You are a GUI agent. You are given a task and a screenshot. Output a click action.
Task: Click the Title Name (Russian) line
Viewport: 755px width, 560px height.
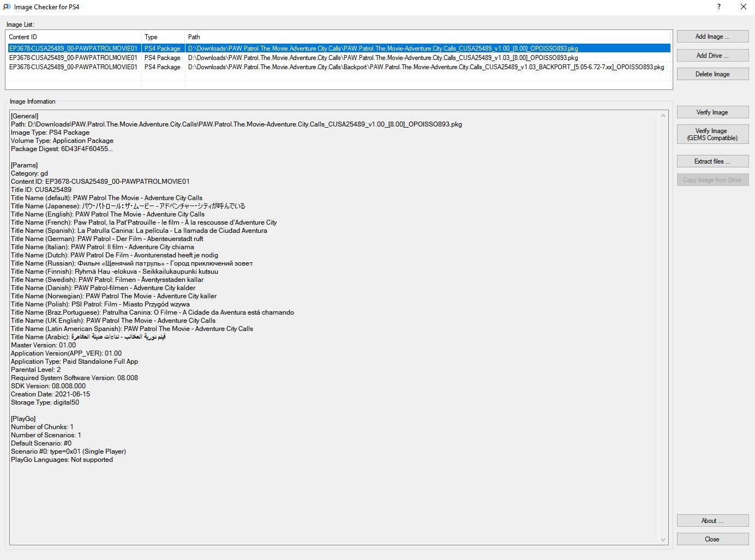pyautogui.click(x=132, y=263)
